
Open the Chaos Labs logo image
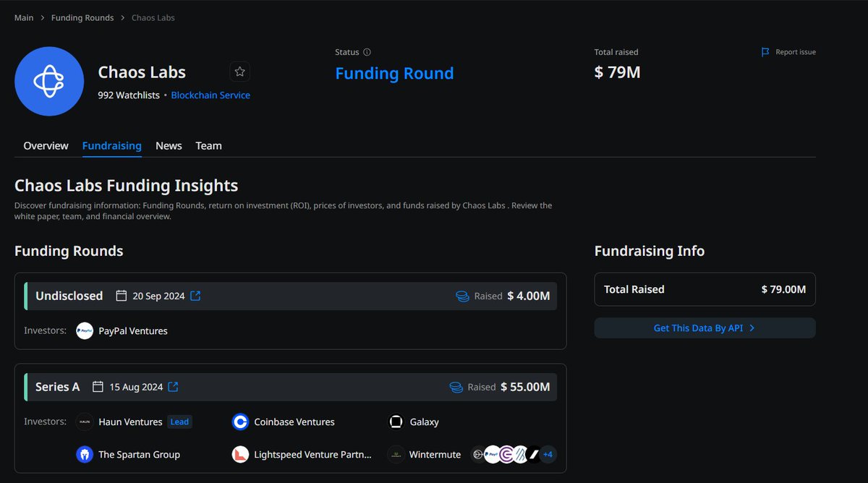point(49,81)
